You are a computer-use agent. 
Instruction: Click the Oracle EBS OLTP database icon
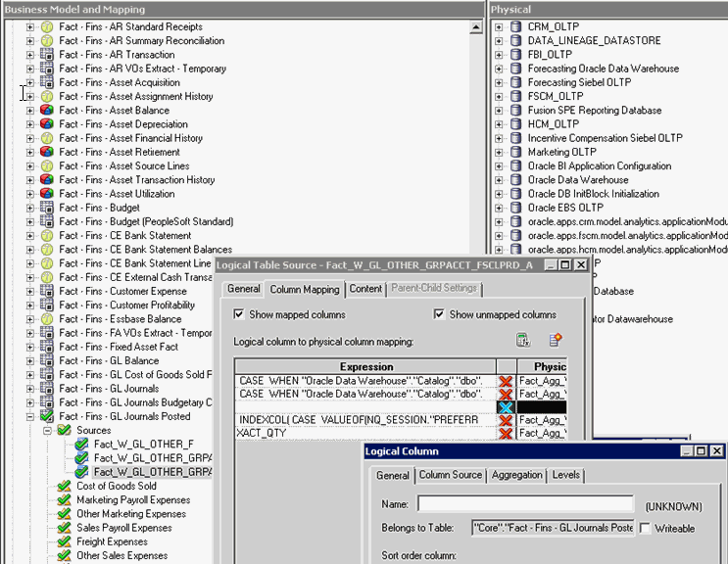click(x=515, y=208)
